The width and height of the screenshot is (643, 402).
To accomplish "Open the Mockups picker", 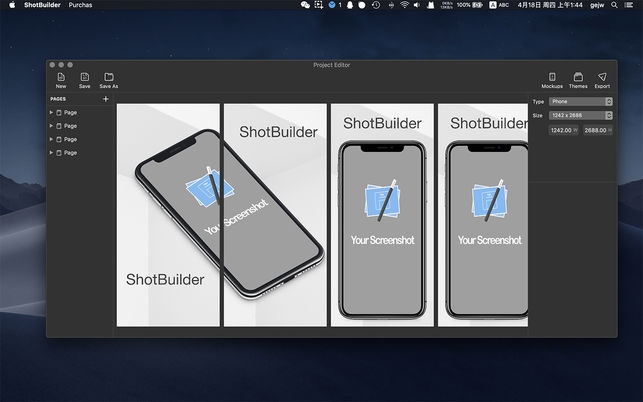I will (552, 80).
